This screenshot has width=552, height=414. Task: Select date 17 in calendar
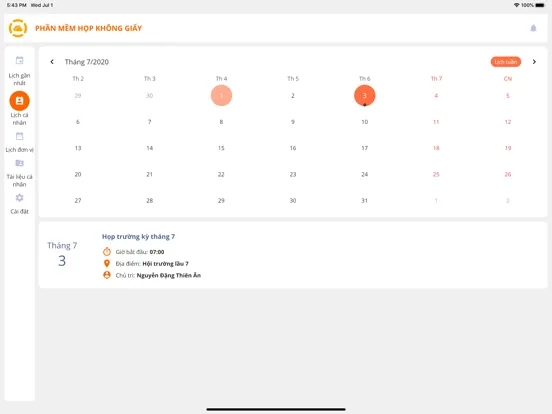[x=364, y=148]
